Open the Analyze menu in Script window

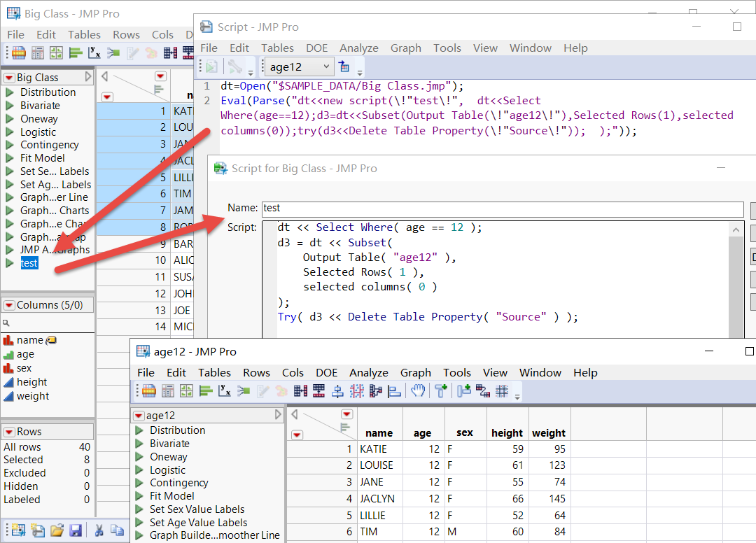click(358, 48)
